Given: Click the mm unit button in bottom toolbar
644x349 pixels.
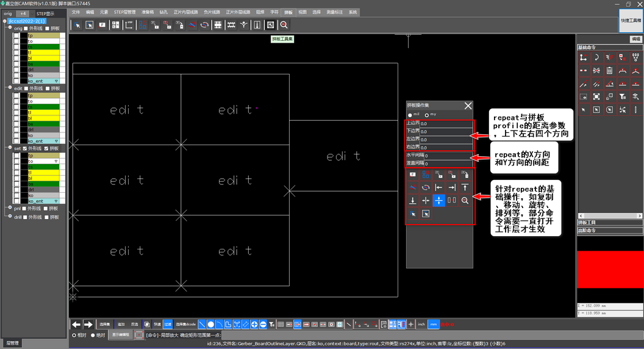Looking at the screenshot, I should [x=434, y=325].
